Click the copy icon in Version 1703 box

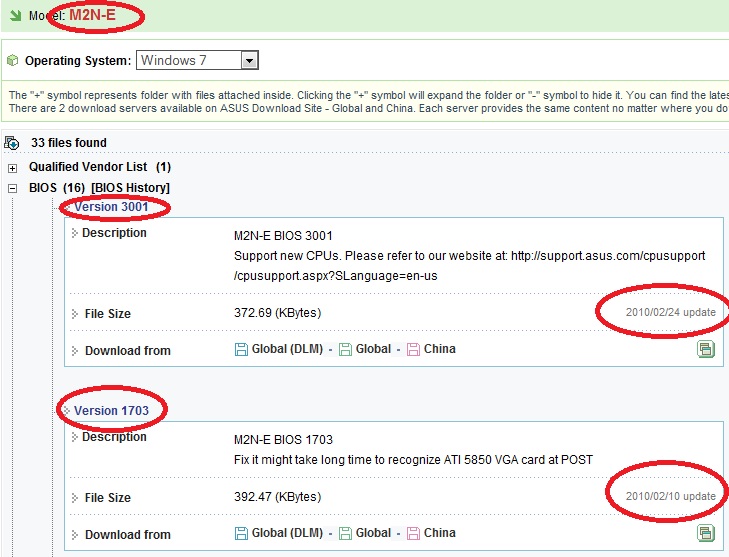[706, 533]
